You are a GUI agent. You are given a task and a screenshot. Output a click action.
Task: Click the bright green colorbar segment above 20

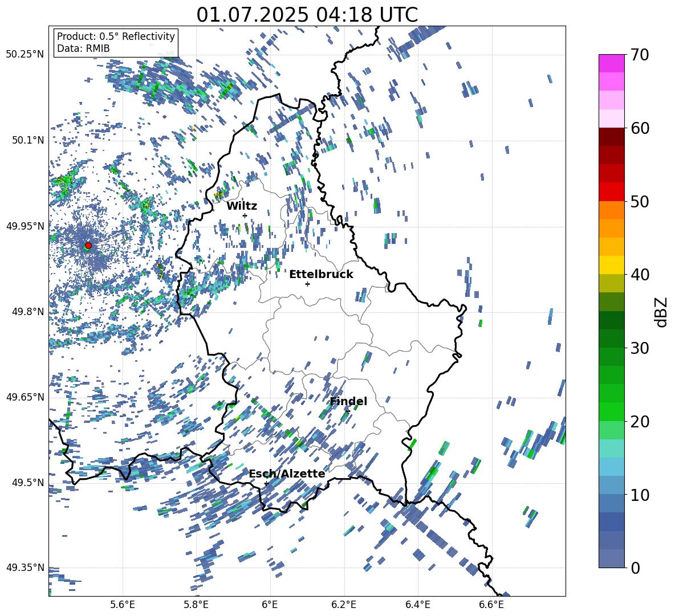coord(611,411)
